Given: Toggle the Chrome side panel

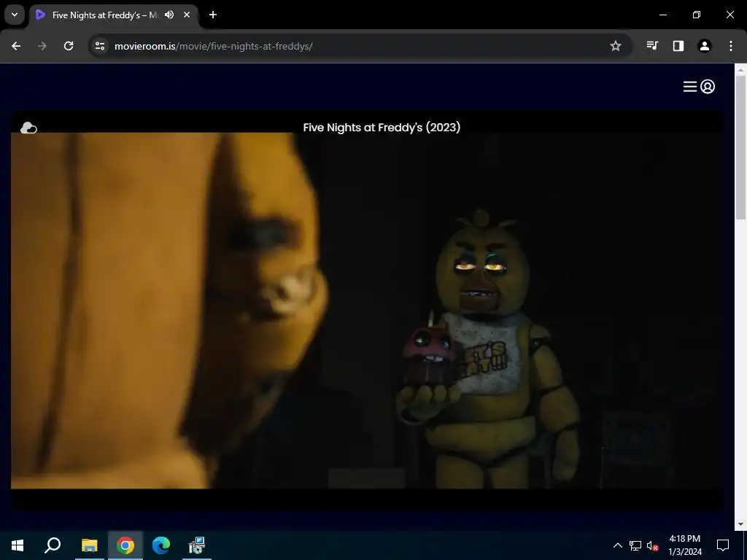Looking at the screenshot, I should pyautogui.click(x=678, y=46).
